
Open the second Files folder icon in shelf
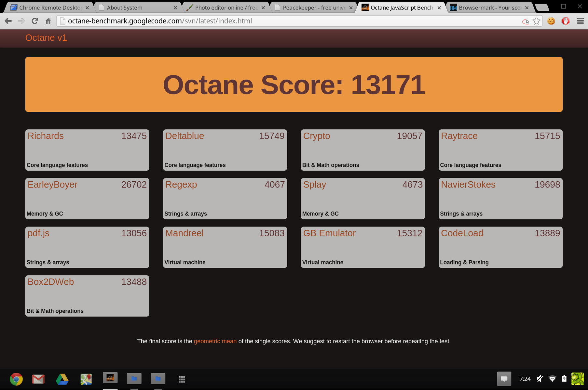point(158,378)
